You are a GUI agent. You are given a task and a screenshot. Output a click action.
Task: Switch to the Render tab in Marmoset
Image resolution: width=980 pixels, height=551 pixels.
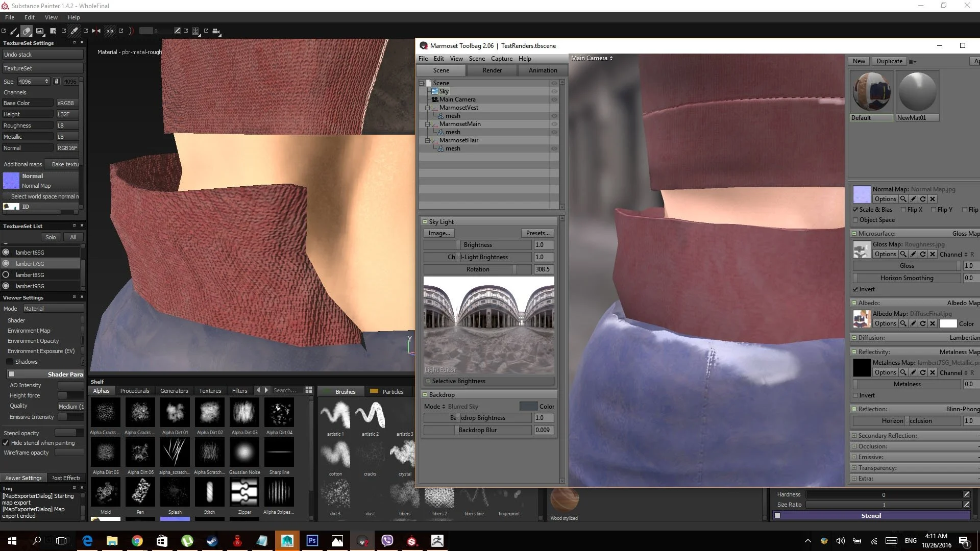[x=492, y=70]
